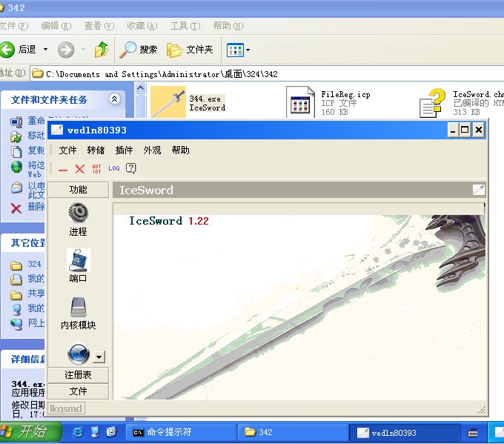Click the question mark help toolbar icon
The image size is (504, 444).
tap(131, 168)
